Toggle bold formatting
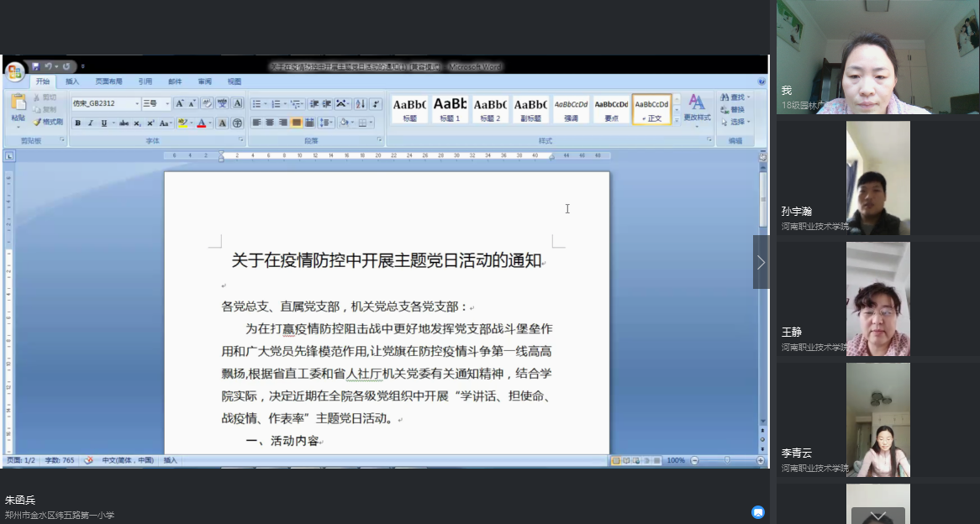This screenshot has height=524, width=980. click(77, 123)
